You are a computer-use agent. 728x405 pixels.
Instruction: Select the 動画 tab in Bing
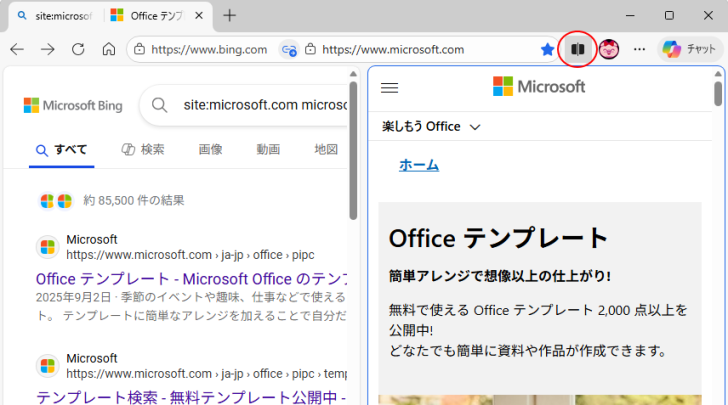click(268, 150)
